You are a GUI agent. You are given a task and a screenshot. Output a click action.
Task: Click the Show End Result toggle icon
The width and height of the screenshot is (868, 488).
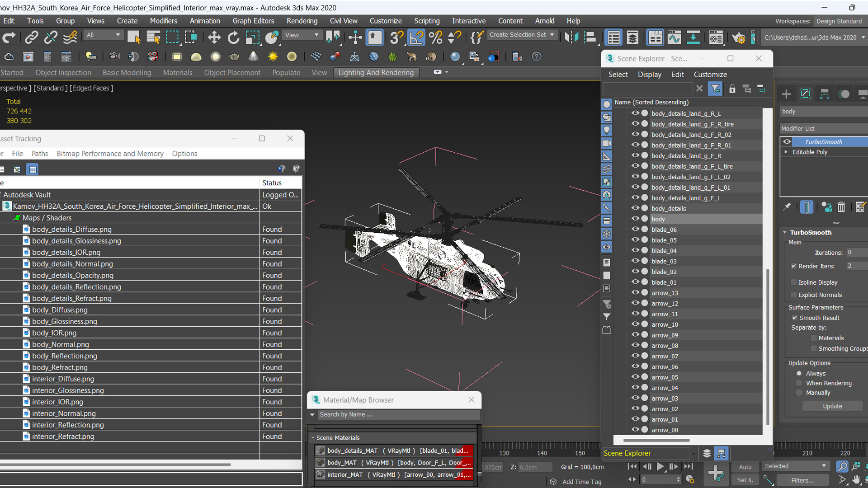pyautogui.click(x=807, y=207)
